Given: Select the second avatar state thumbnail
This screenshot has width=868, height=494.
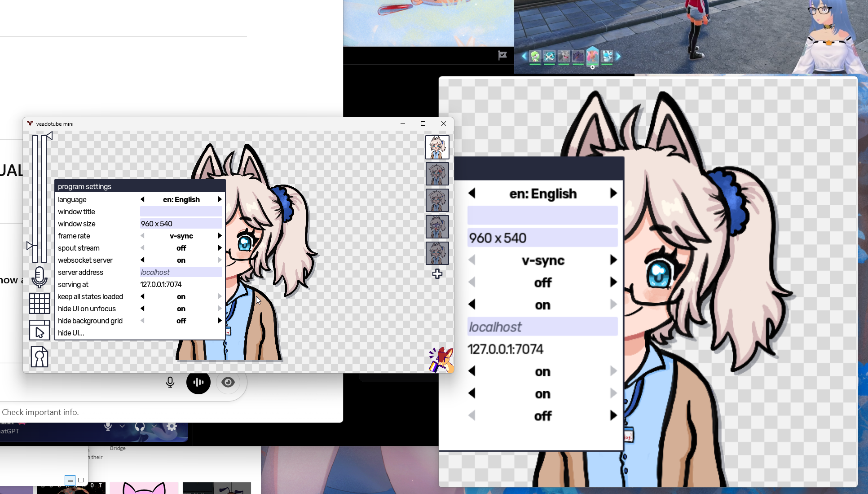Looking at the screenshot, I should (437, 174).
